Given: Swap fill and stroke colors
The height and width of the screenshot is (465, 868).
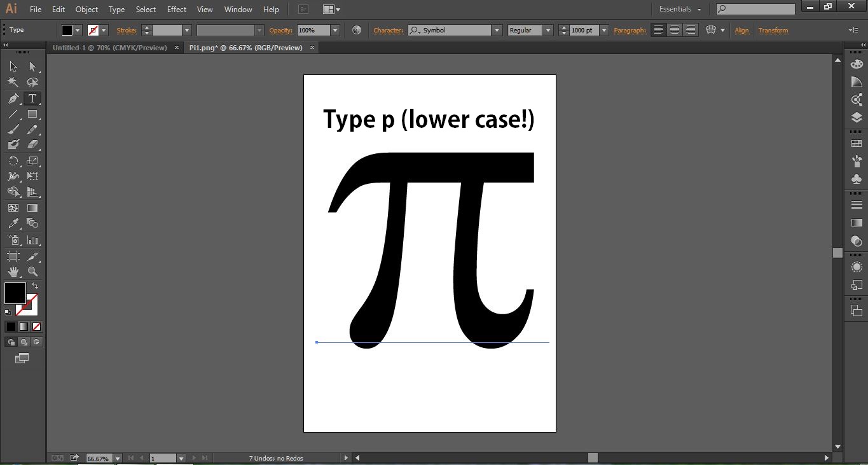Looking at the screenshot, I should pos(35,286).
